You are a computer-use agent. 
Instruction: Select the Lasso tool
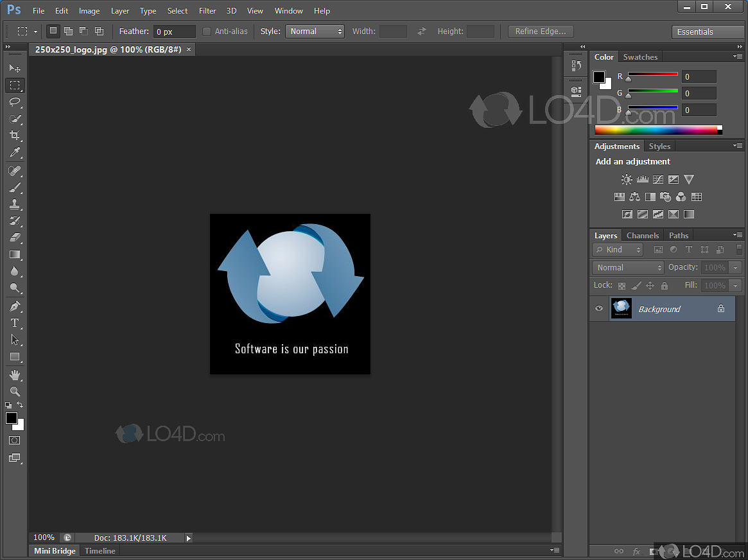15,102
